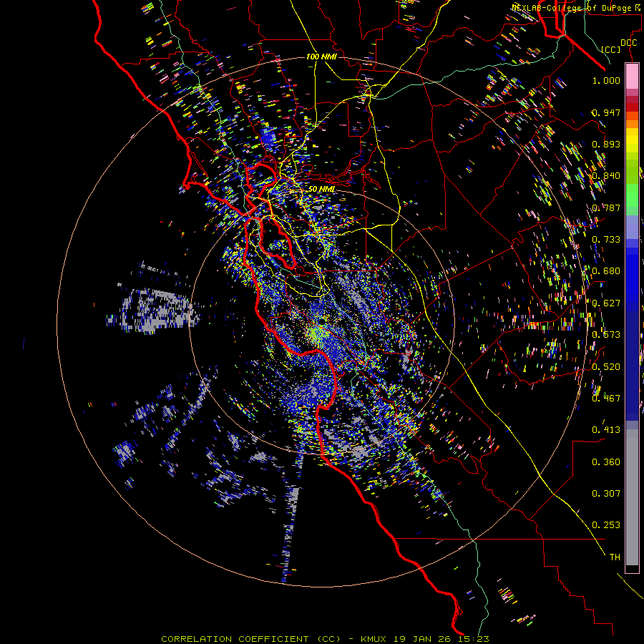Select the 0.413 scale value

[606, 430]
